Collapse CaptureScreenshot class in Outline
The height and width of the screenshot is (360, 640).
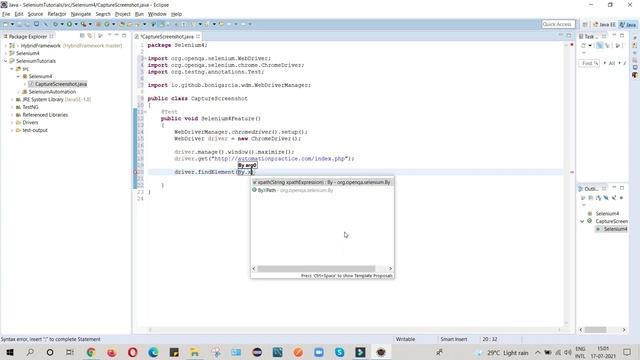pos(582,221)
